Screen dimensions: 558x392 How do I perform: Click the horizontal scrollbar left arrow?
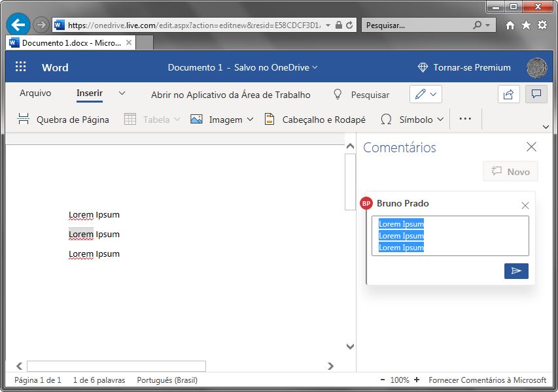(19, 366)
